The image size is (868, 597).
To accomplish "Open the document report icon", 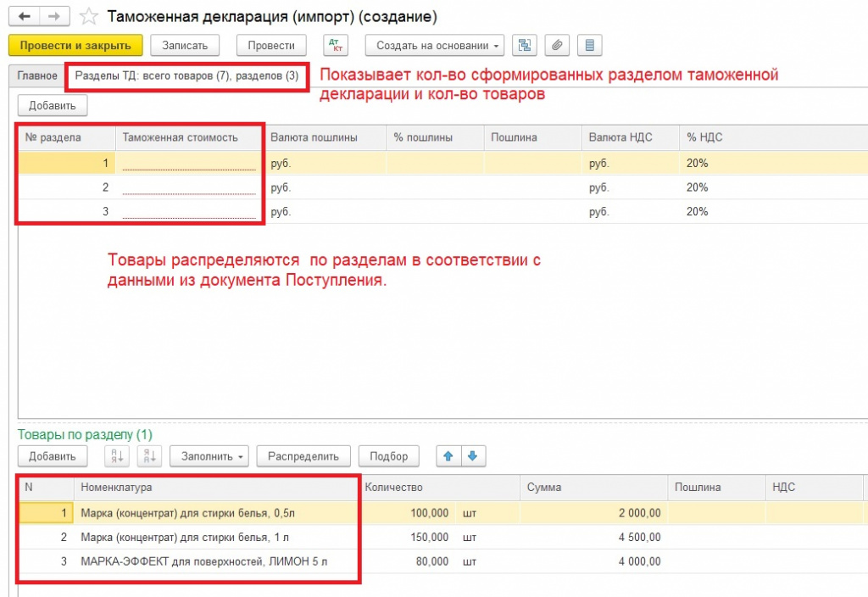I will pos(590,45).
